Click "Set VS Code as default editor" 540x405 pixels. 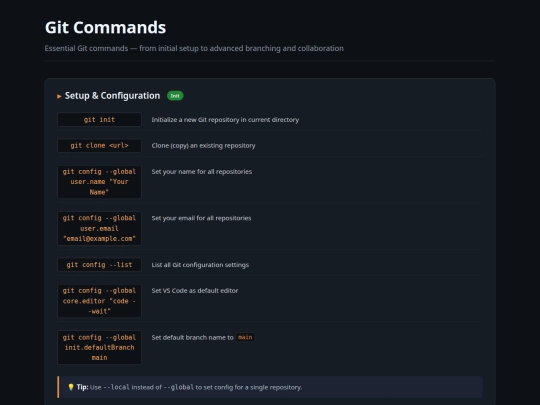coord(195,291)
